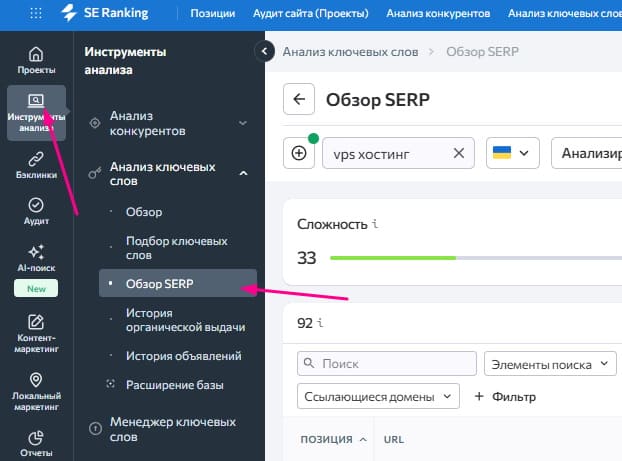Click the difficulty value 33

(x=306, y=258)
